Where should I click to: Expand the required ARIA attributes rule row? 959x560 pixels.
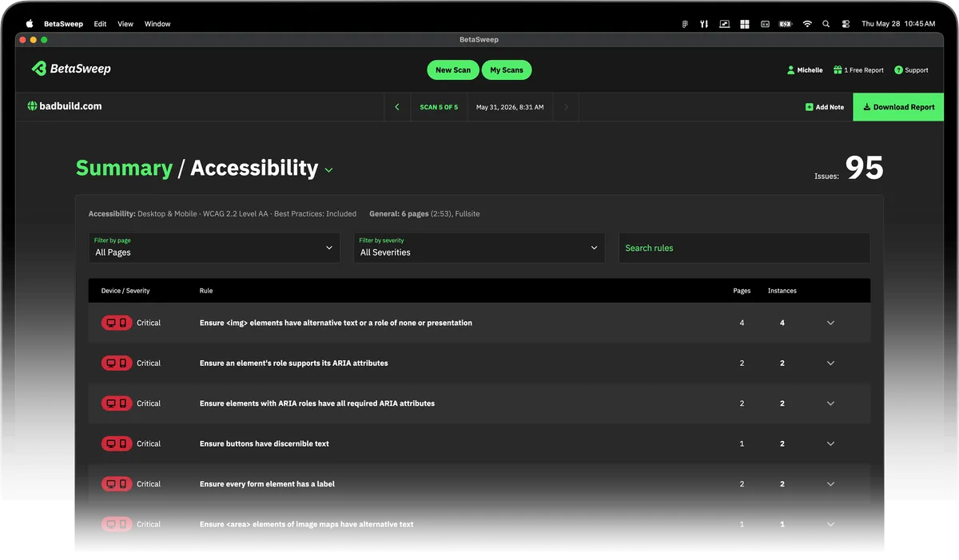830,403
